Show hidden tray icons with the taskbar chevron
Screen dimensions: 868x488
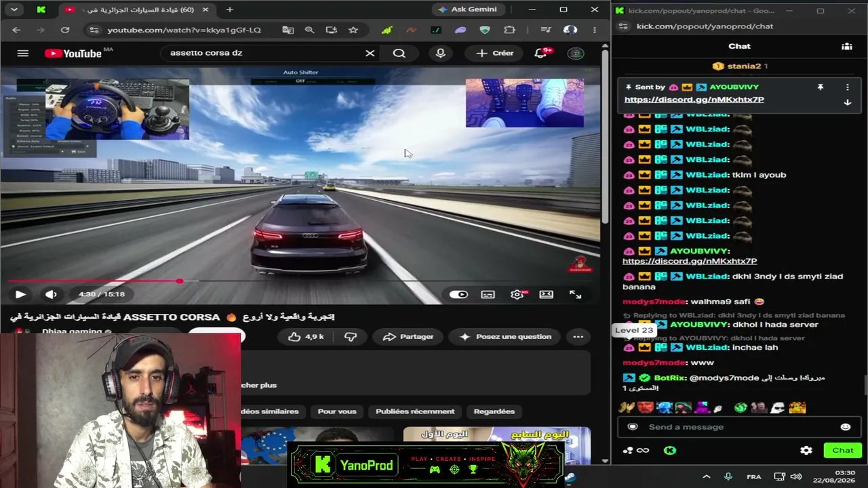point(706,476)
